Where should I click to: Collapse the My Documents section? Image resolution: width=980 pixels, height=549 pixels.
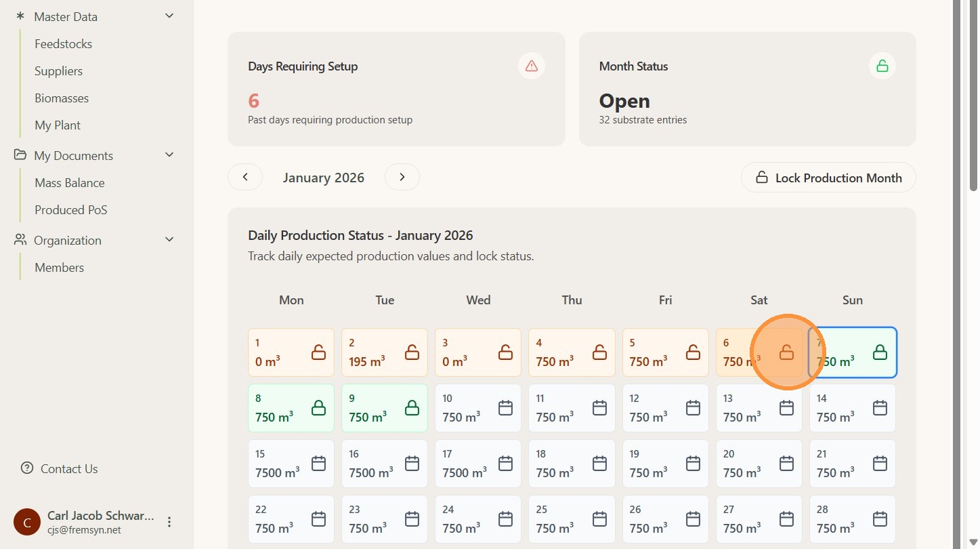point(169,155)
